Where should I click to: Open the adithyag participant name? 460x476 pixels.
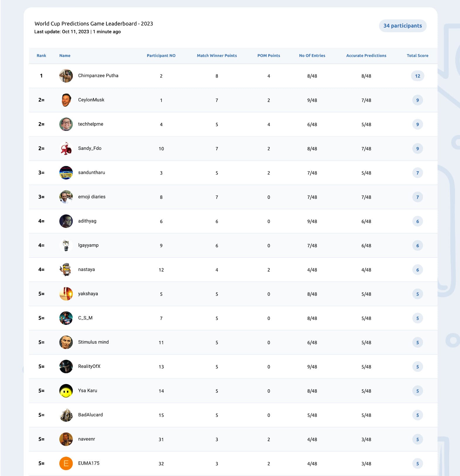(x=87, y=221)
